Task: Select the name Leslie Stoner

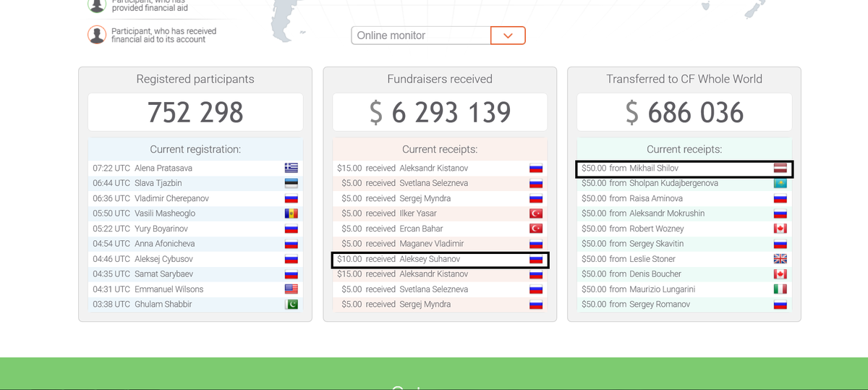Action: pyautogui.click(x=652, y=259)
